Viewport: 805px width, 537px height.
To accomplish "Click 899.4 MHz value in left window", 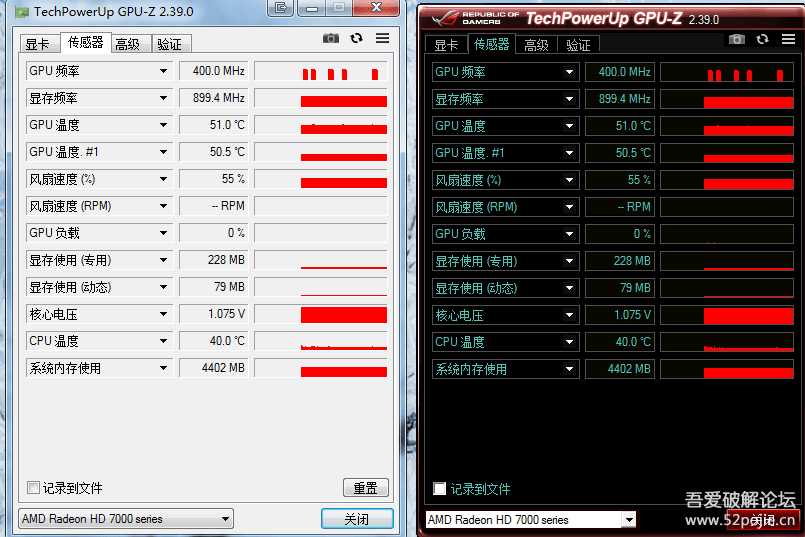I will point(214,98).
